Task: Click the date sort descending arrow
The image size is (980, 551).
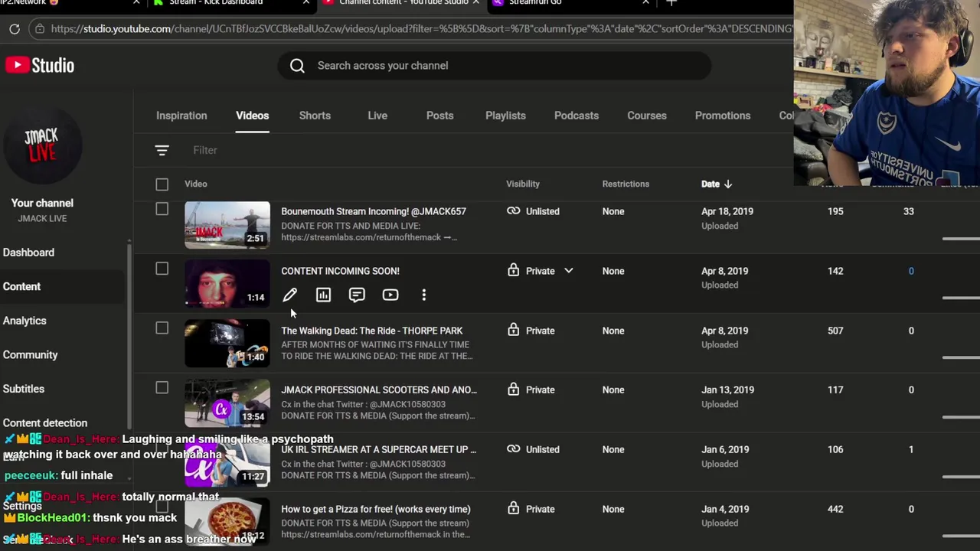Action: (x=728, y=184)
